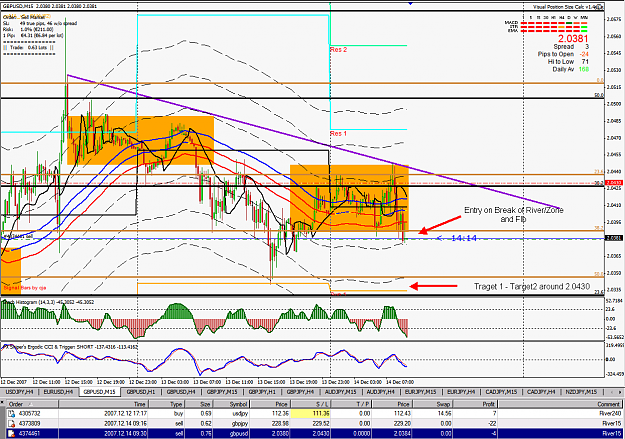Click the buy order icon for order 4305732
Image resolution: width=625 pixels, height=439 pixels.
11,413
